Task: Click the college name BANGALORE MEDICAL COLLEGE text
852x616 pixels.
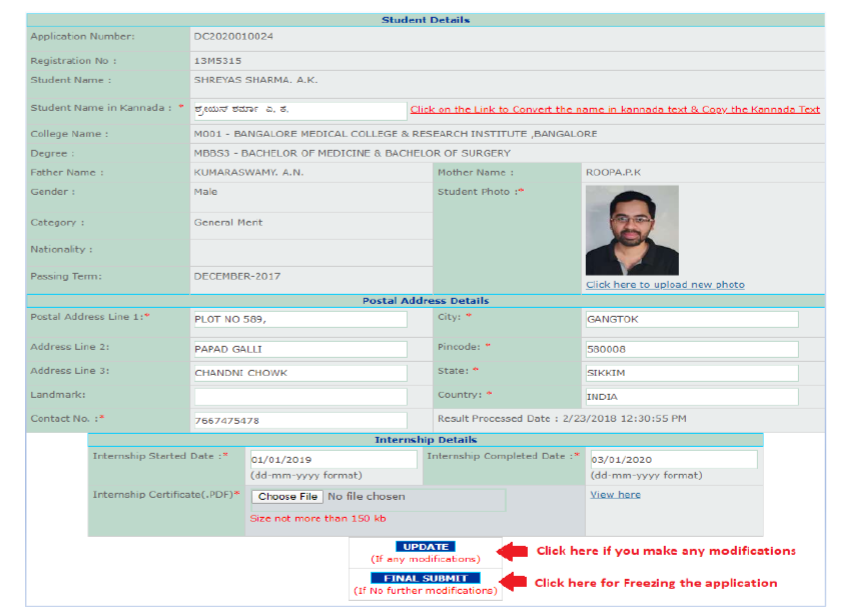Action: pos(396,134)
